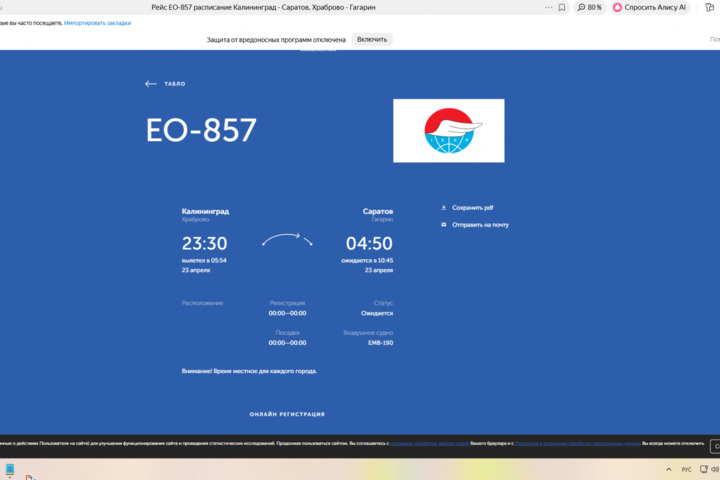This screenshot has height=480, width=720.
Task: Switch the РУС keyboard language indicator
Action: 686,469
